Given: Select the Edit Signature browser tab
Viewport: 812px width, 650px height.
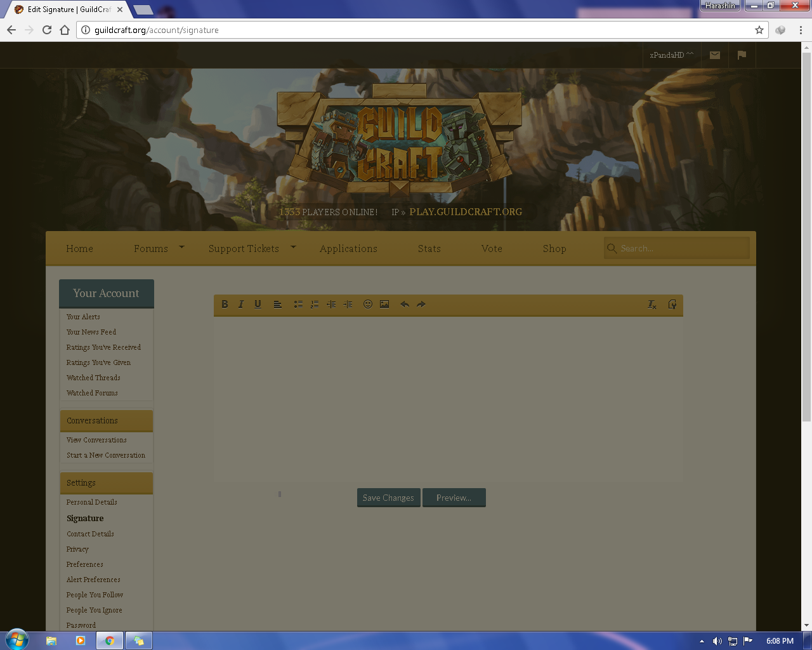Looking at the screenshot, I should coord(69,10).
